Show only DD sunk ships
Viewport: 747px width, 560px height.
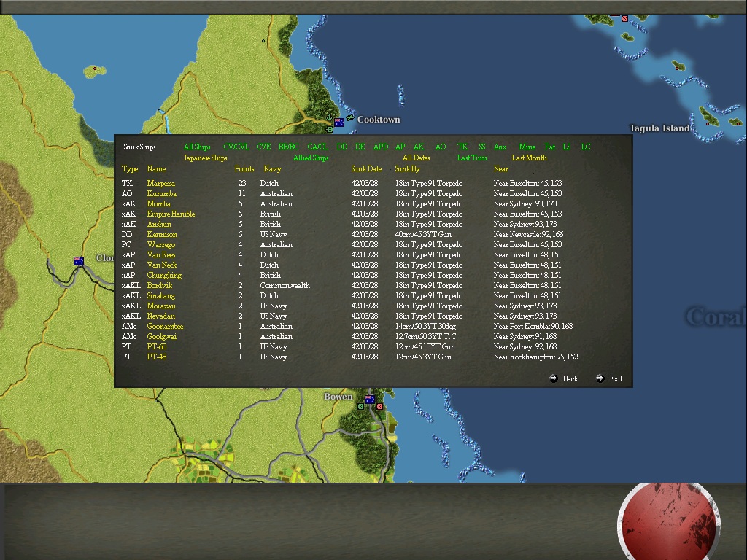[x=341, y=147]
